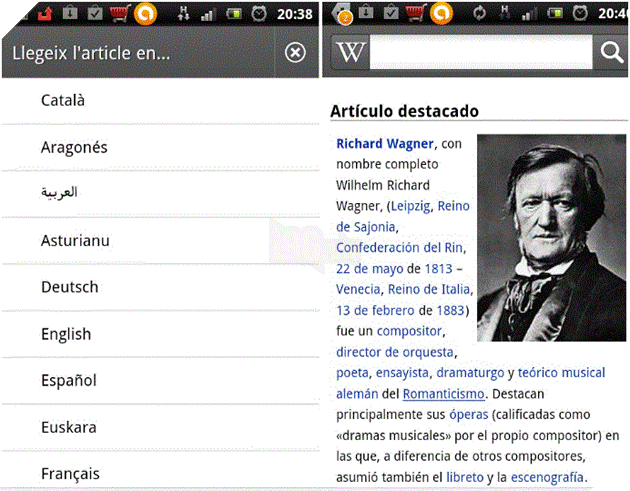Select Deutsch as article language
The width and height of the screenshot is (630, 491).
[69, 287]
